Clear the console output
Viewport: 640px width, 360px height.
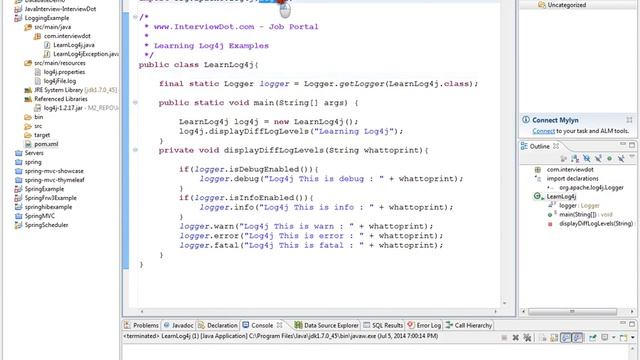[x=542, y=338]
